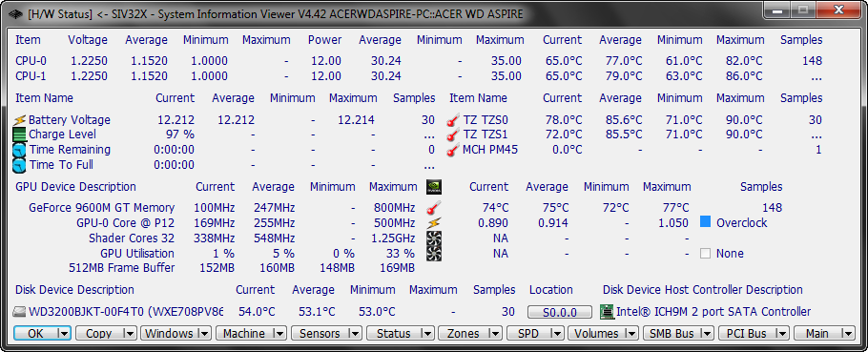Viewport: 868px width, 352px height.
Task: Click the Zones button
Action: click(470, 333)
